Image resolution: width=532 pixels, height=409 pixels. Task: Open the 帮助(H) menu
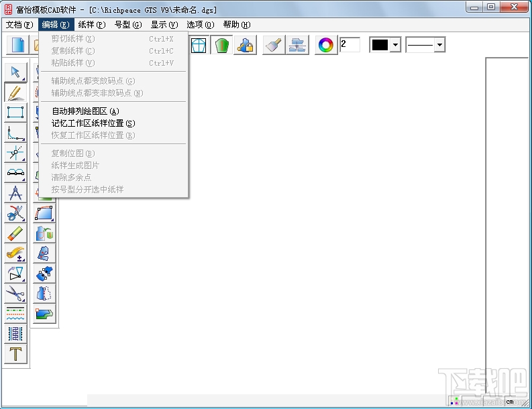(x=237, y=25)
